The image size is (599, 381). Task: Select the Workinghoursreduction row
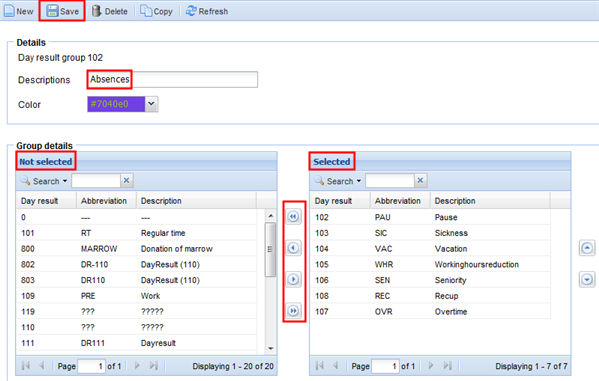point(430,264)
